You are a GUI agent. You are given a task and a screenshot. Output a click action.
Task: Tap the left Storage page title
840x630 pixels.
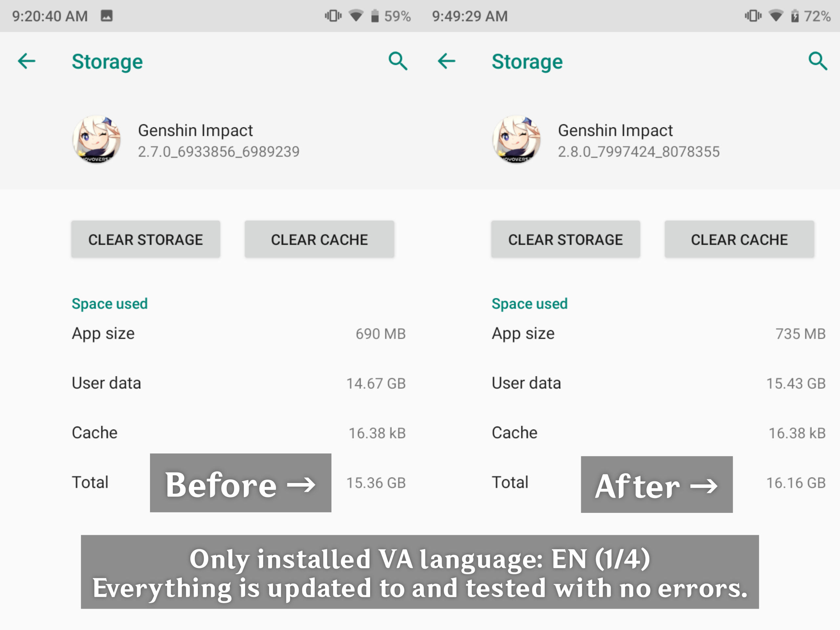108,61
